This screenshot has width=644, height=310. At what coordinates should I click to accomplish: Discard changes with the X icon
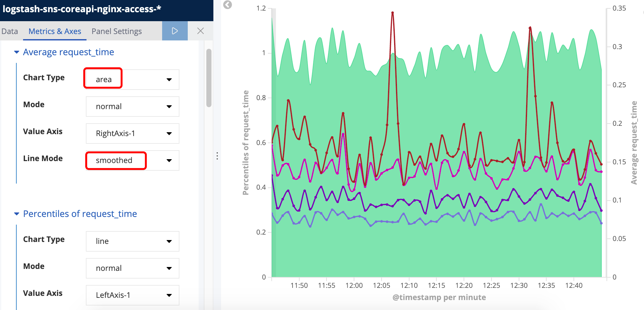[x=201, y=31]
